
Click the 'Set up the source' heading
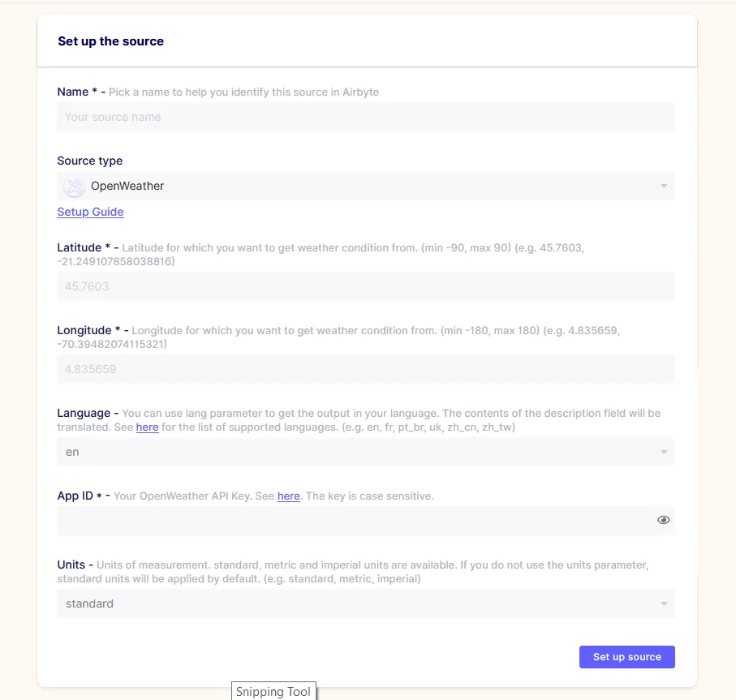[111, 41]
